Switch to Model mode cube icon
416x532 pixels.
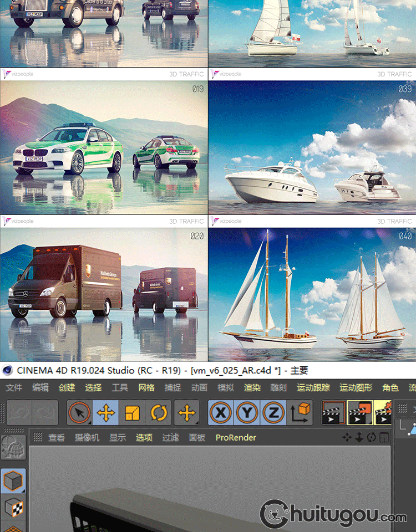[13, 481]
